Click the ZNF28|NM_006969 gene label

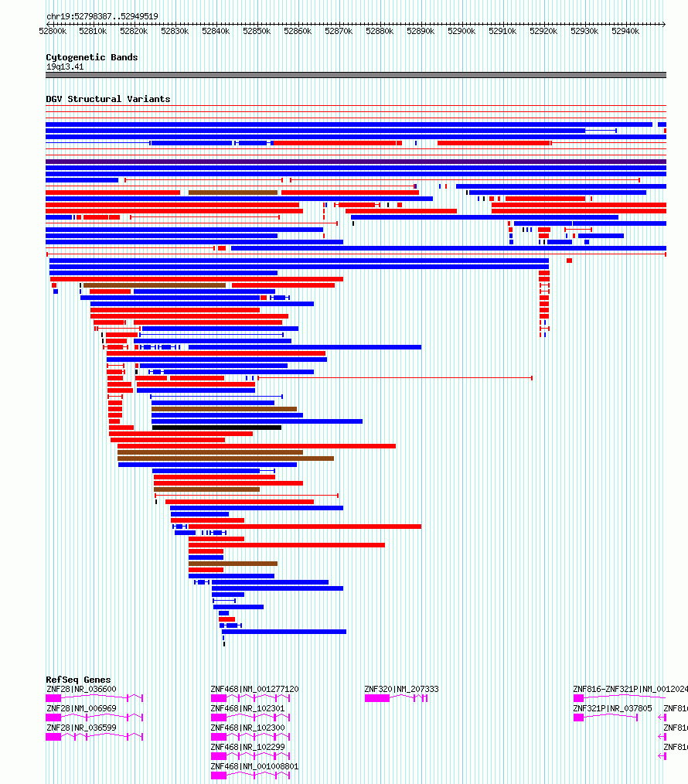click(x=81, y=708)
